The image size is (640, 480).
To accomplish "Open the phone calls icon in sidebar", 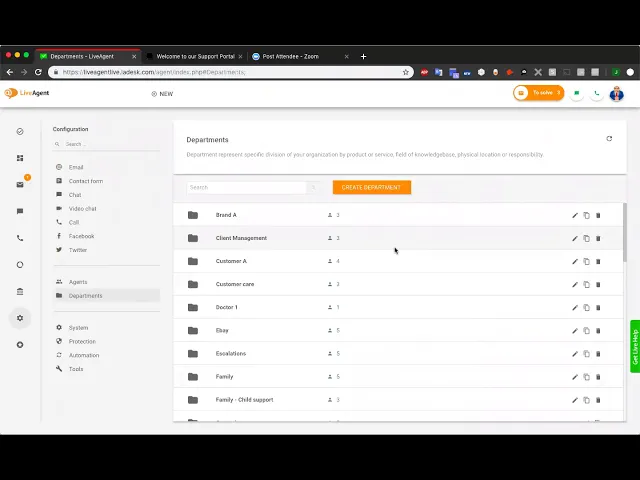I will (20, 238).
